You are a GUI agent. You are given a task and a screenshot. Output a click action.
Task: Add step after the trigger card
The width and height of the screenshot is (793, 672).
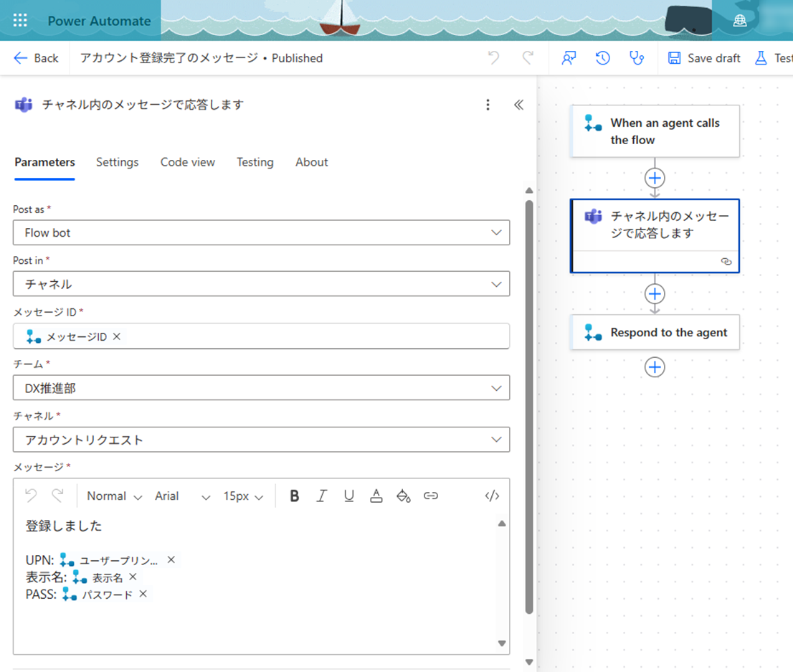[655, 178]
